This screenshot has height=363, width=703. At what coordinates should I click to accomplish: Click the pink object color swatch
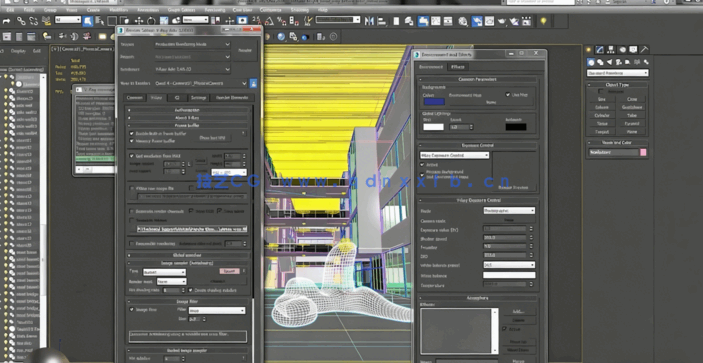point(643,153)
